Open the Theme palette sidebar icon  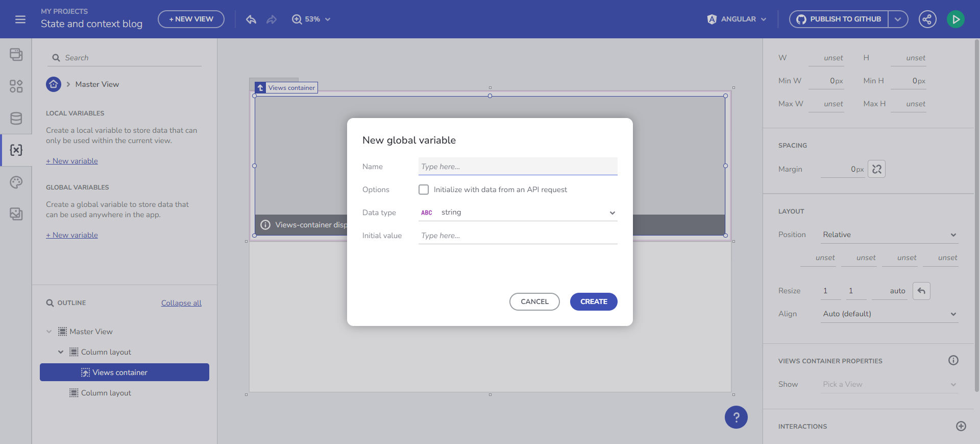[x=16, y=182]
